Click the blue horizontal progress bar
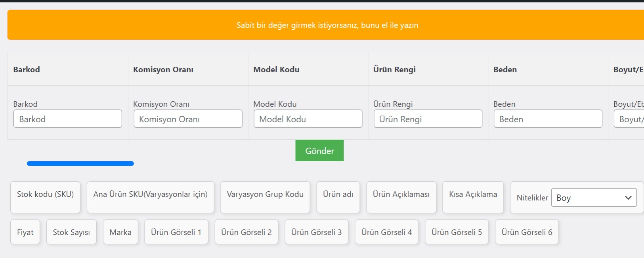644x258 pixels. tap(80, 164)
